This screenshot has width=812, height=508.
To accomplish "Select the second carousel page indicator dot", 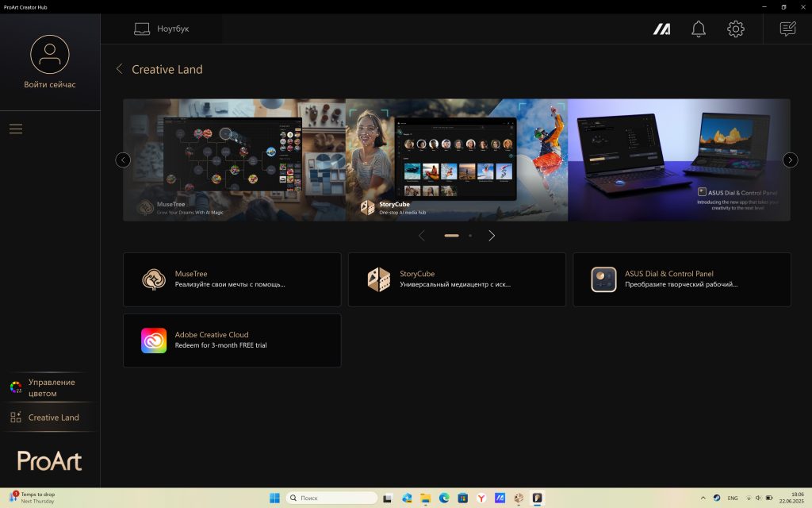I will click(x=470, y=235).
